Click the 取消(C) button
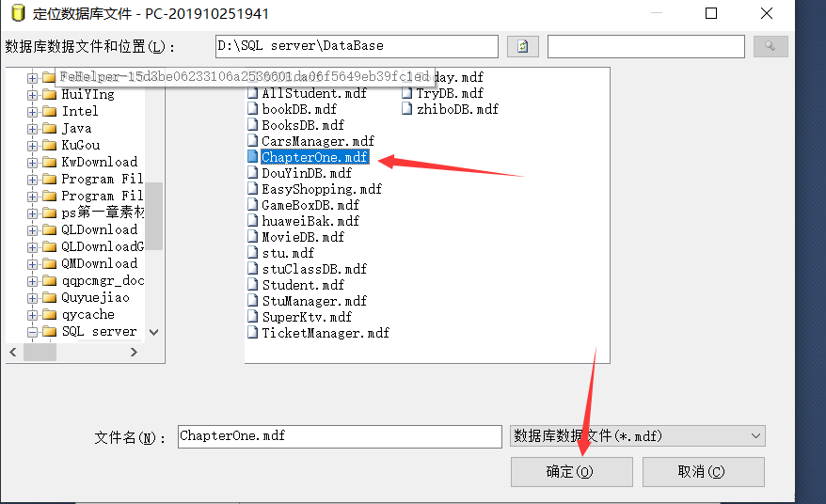 tap(704, 471)
